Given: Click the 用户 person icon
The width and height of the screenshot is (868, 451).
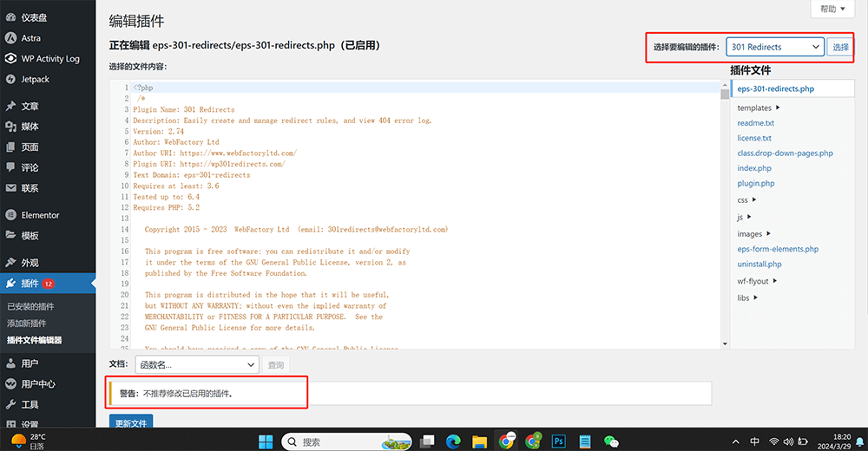Looking at the screenshot, I should (10, 363).
